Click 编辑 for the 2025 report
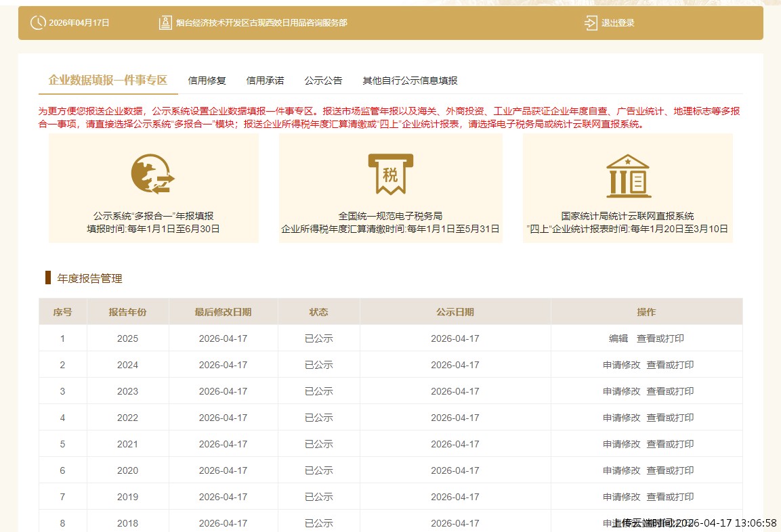This screenshot has width=781, height=532. [618, 338]
